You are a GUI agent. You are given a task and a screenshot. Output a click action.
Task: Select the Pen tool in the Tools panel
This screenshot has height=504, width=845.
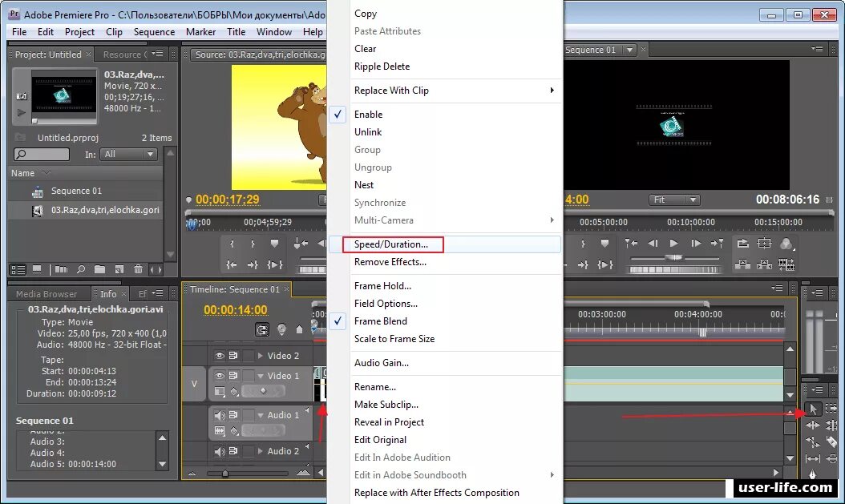tap(813, 474)
